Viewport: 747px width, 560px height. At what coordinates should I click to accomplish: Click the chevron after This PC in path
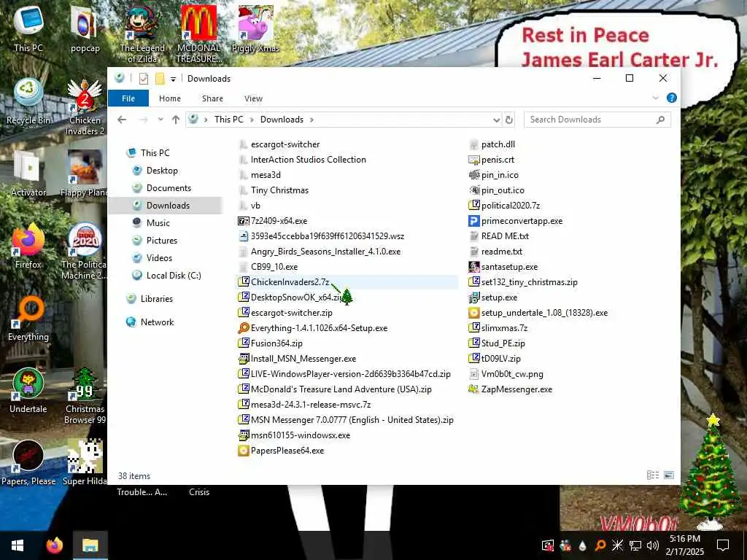252,120
